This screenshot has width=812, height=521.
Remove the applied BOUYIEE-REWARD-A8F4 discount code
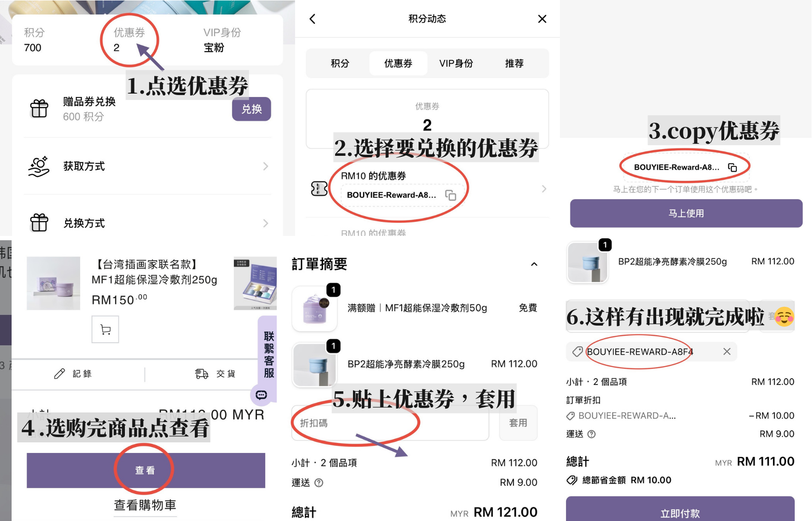click(x=727, y=352)
